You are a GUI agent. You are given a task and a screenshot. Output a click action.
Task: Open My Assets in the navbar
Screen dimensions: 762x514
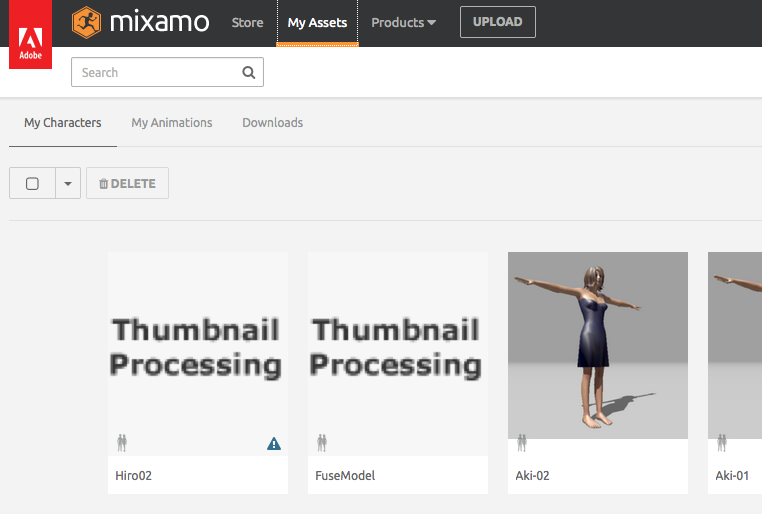click(x=317, y=23)
